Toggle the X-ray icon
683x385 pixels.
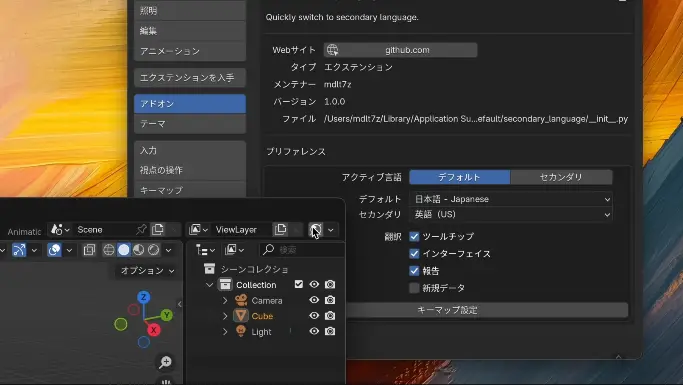point(89,250)
